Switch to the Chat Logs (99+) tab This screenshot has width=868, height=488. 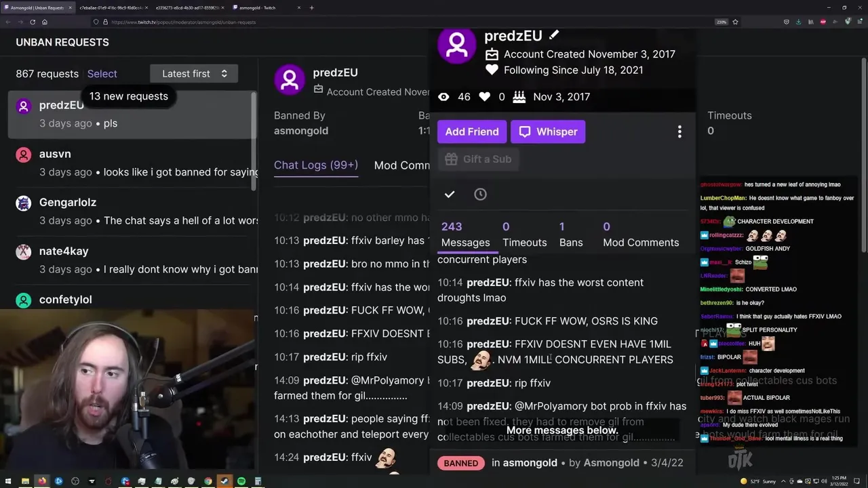[316, 165]
